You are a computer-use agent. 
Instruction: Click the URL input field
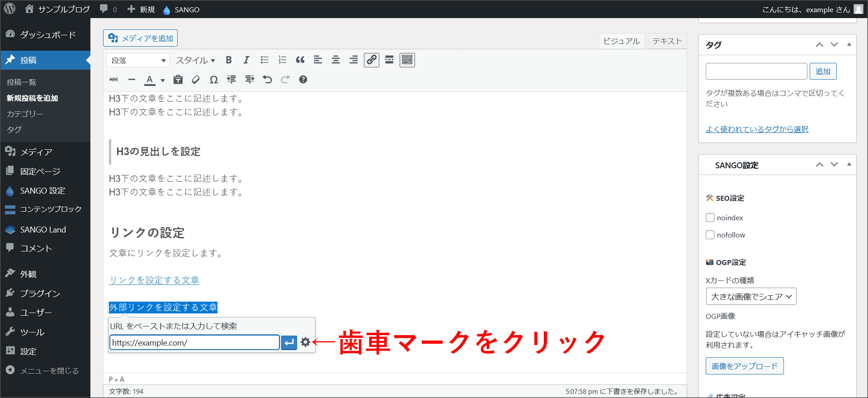194,342
